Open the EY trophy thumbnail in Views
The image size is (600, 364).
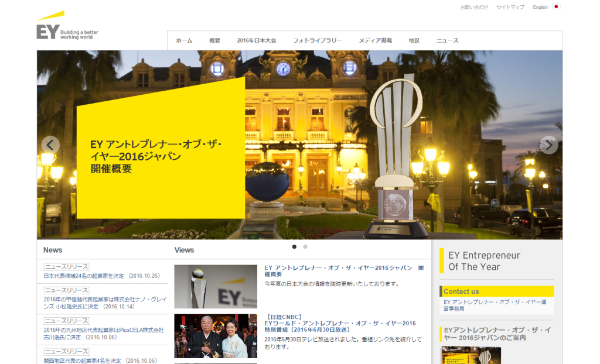click(216, 287)
